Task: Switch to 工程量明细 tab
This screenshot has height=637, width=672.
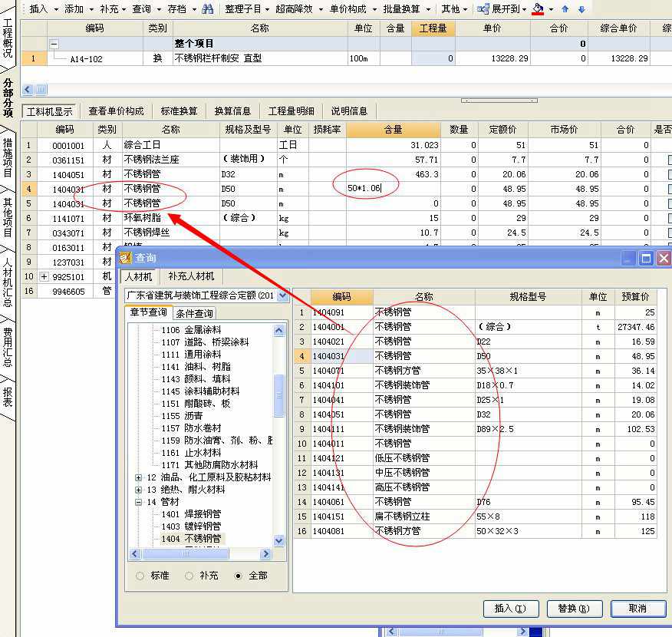Action: click(x=291, y=111)
